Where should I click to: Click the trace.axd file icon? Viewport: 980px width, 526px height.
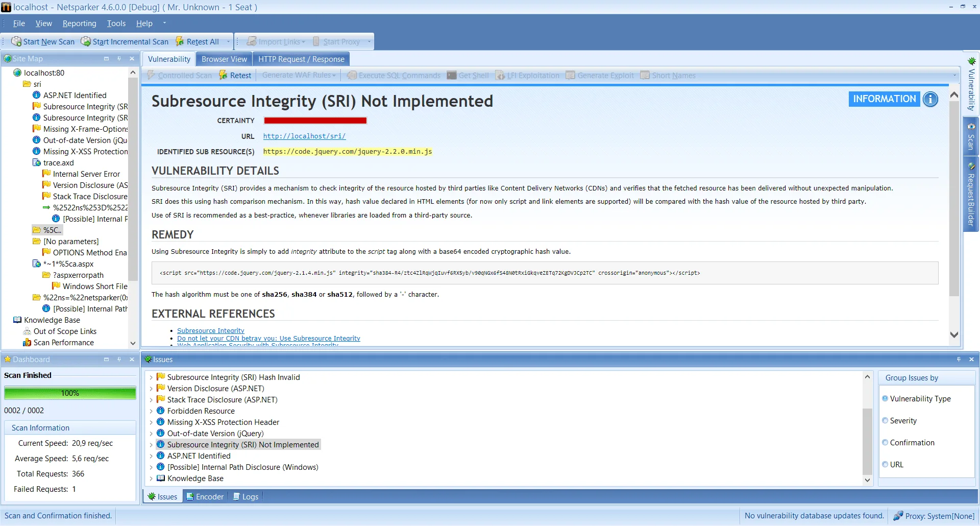click(36, 162)
